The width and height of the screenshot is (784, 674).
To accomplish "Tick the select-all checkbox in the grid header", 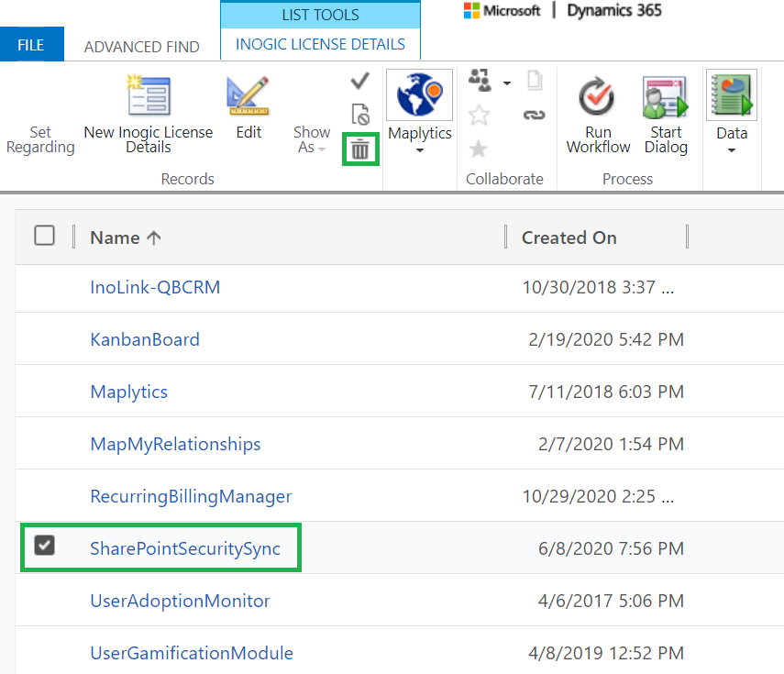I will click(x=45, y=236).
